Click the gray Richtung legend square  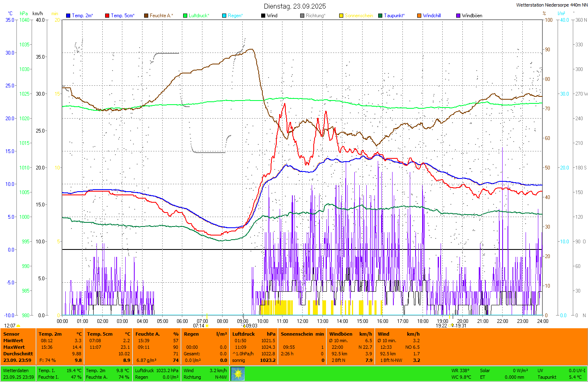[302, 16]
